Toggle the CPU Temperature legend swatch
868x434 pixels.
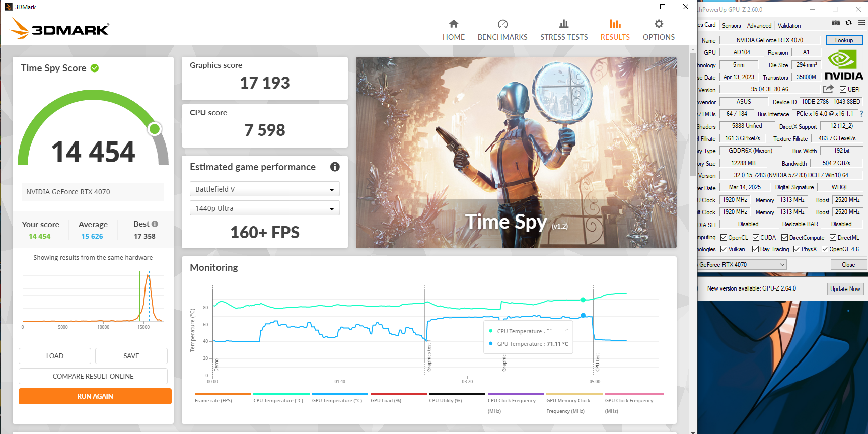281,394
